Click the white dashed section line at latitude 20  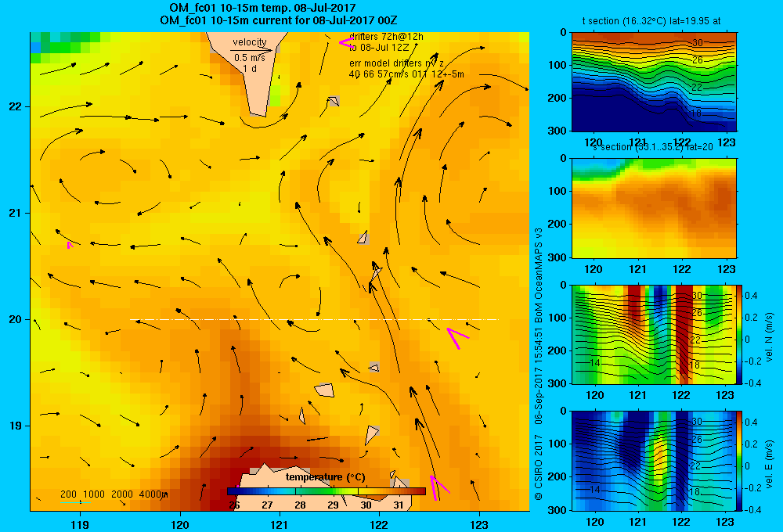click(x=314, y=319)
